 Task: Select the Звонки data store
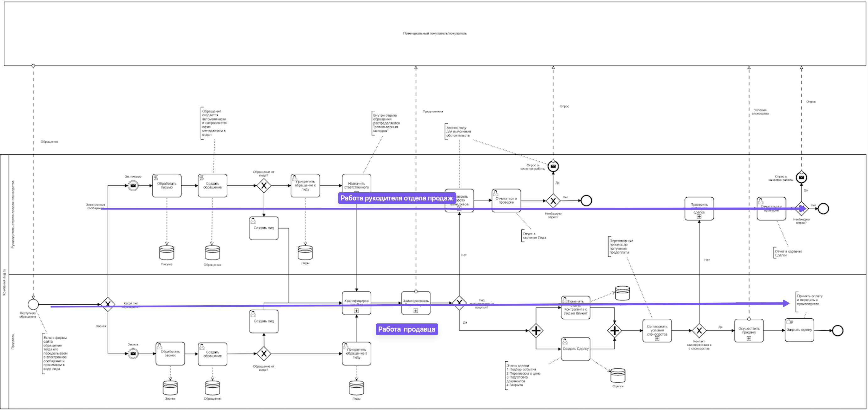coord(170,387)
